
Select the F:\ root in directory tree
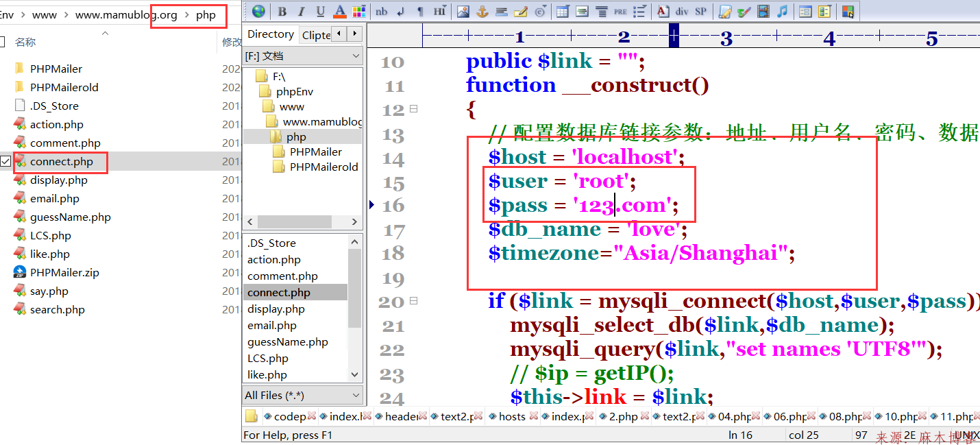pos(279,76)
